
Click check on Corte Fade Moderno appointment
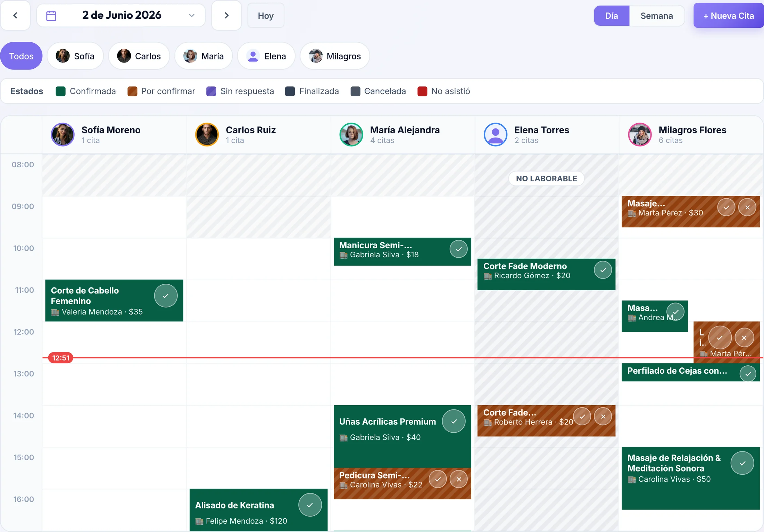(x=603, y=270)
